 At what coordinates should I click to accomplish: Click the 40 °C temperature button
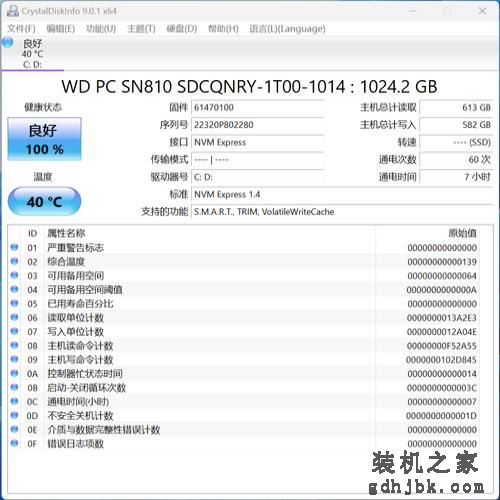(44, 202)
